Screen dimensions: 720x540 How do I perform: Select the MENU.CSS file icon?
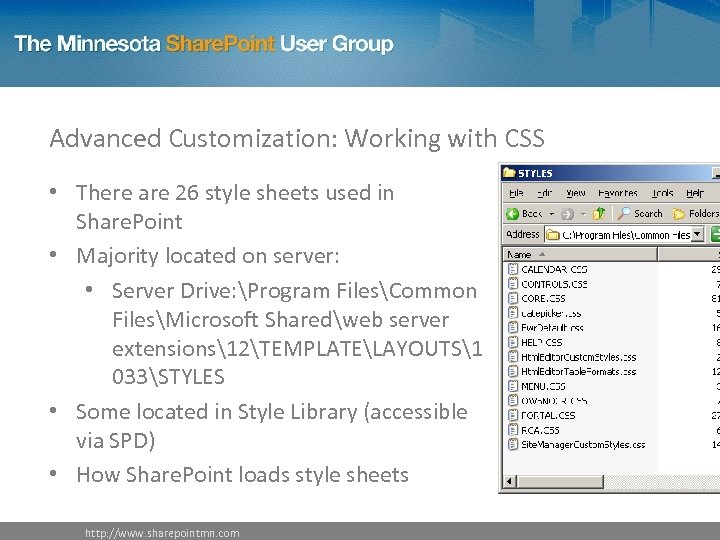coord(513,386)
